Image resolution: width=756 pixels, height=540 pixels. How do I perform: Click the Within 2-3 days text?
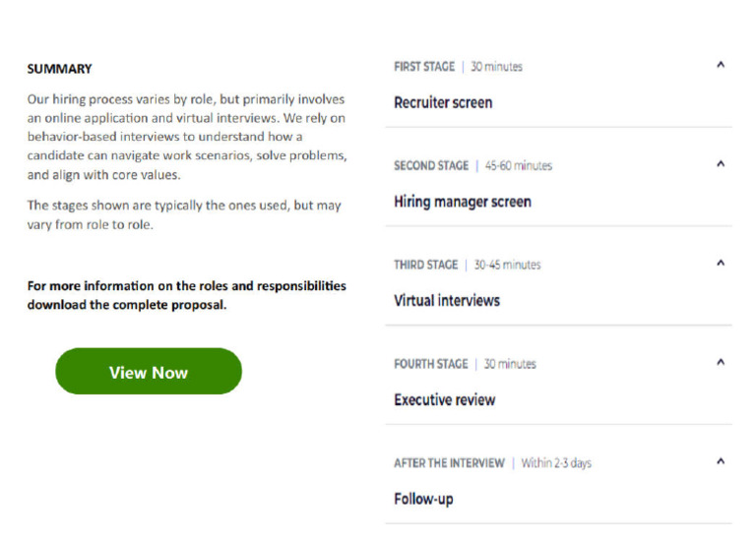coord(556,463)
